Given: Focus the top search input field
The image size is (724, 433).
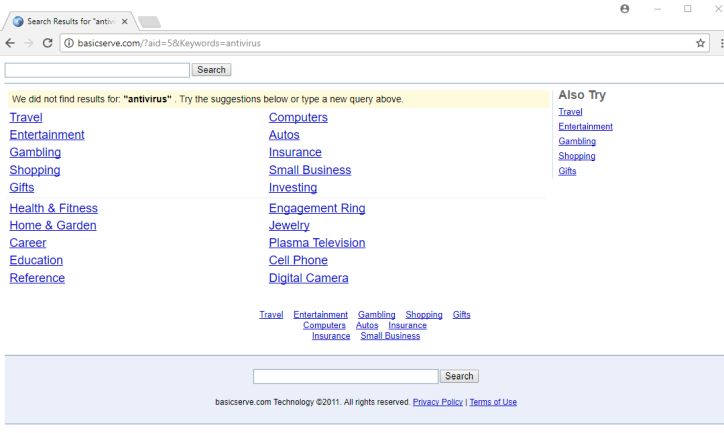Looking at the screenshot, I should pos(97,70).
